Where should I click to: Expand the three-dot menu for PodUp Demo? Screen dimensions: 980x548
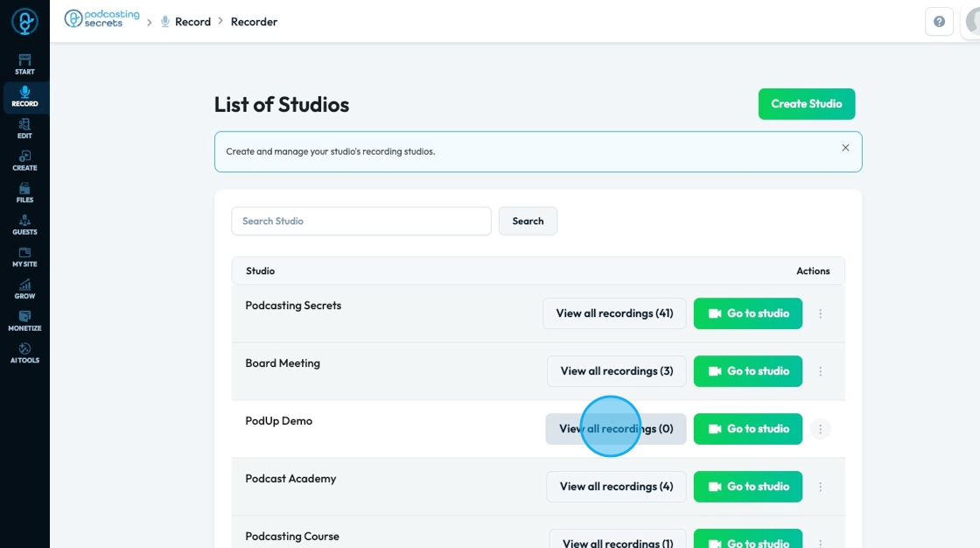[x=820, y=429]
